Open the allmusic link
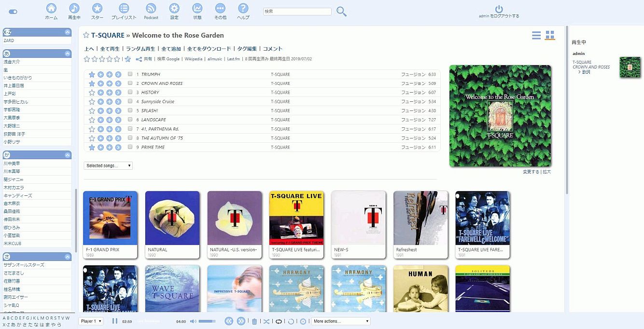The height and width of the screenshot is (329, 644). click(x=215, y=59)
